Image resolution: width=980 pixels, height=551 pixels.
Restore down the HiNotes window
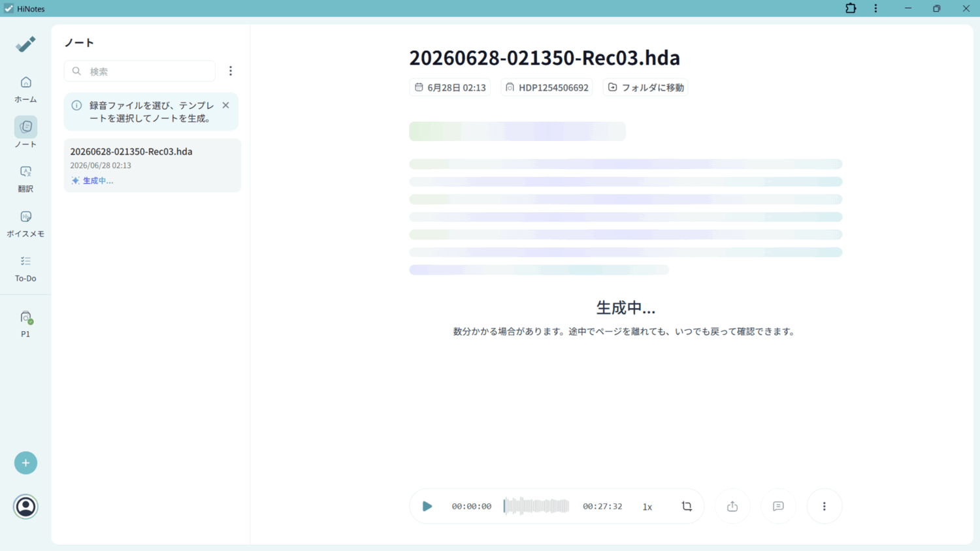(937, 8)
